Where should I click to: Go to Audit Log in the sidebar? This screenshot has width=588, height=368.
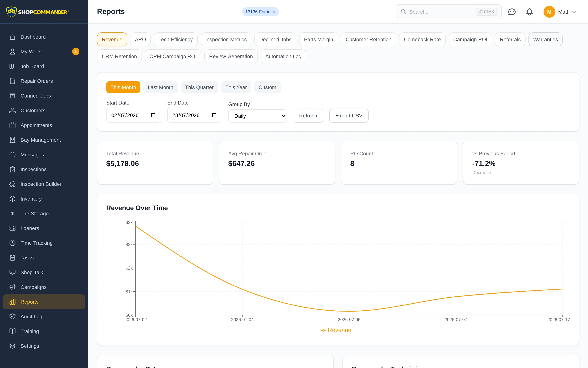tap(44, 317)
